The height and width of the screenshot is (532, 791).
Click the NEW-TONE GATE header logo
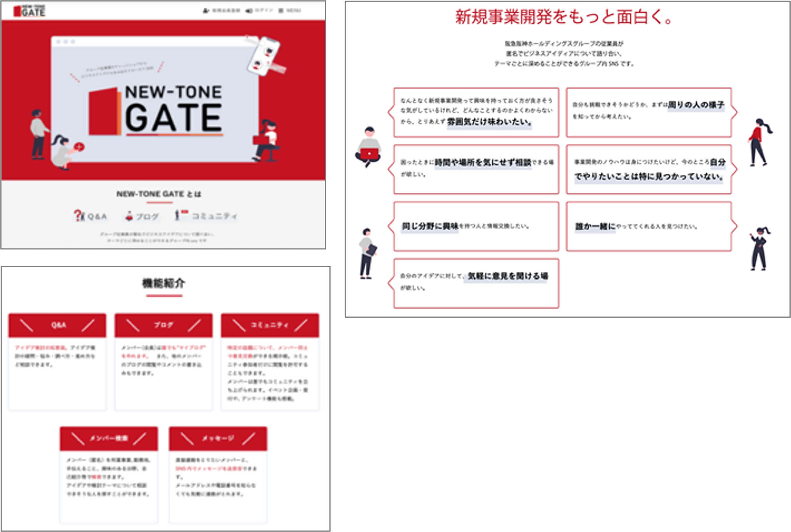30,11
